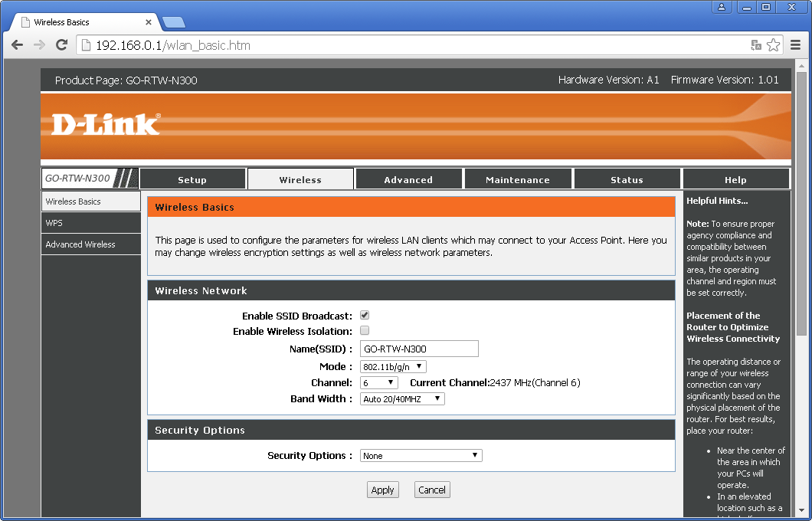The width and height of the screenshot is (812, 521).
Task: Click the GO-RTW-N300 model label
Action: pyautogui.click(x=77, y=179)
